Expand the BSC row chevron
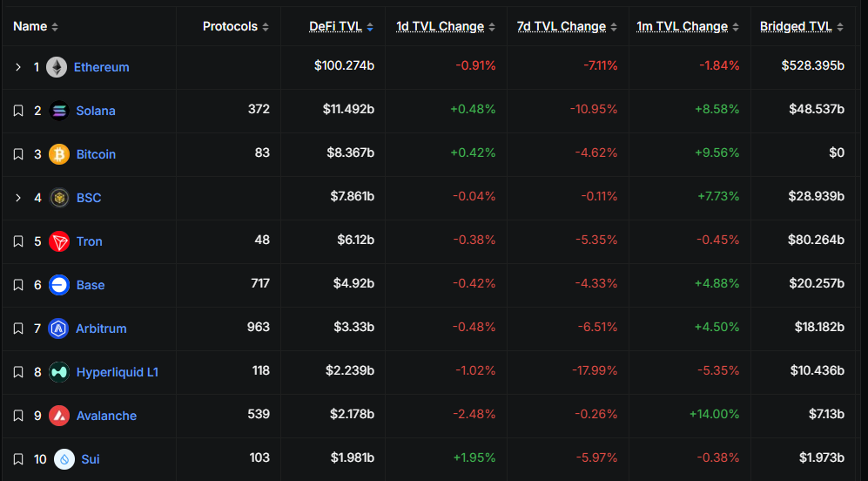868x481 pixels. coord(18,198)
